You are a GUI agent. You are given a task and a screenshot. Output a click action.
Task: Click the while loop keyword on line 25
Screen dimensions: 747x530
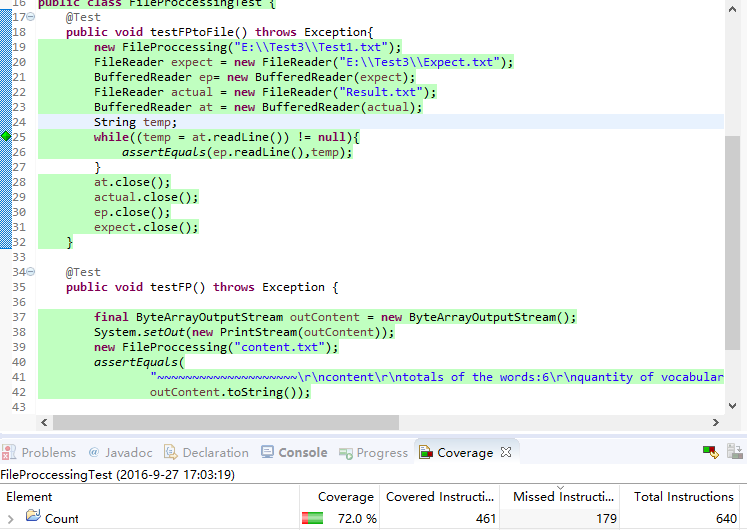(111, 137)
